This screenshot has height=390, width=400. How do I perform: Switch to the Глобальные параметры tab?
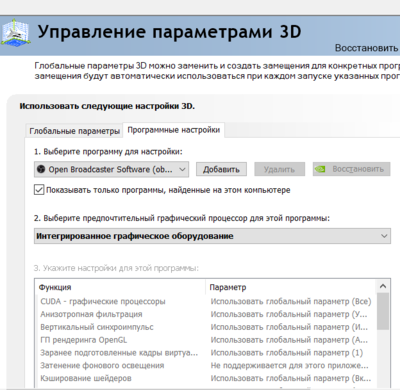point(74,131)
